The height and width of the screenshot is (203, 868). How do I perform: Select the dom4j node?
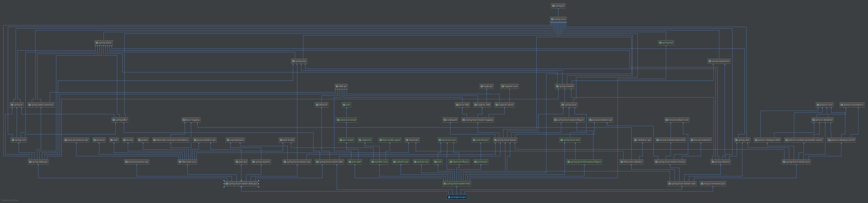click(x=128, y=140)
